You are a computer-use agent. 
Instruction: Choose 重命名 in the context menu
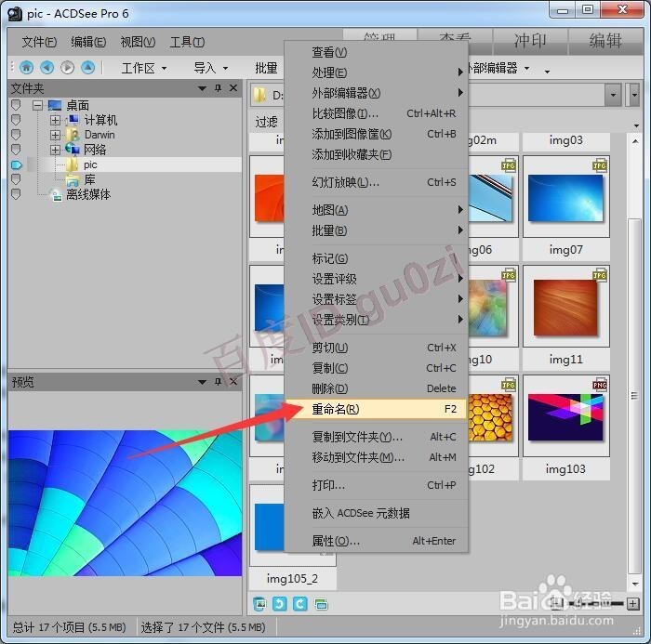(x=376, y=409)
